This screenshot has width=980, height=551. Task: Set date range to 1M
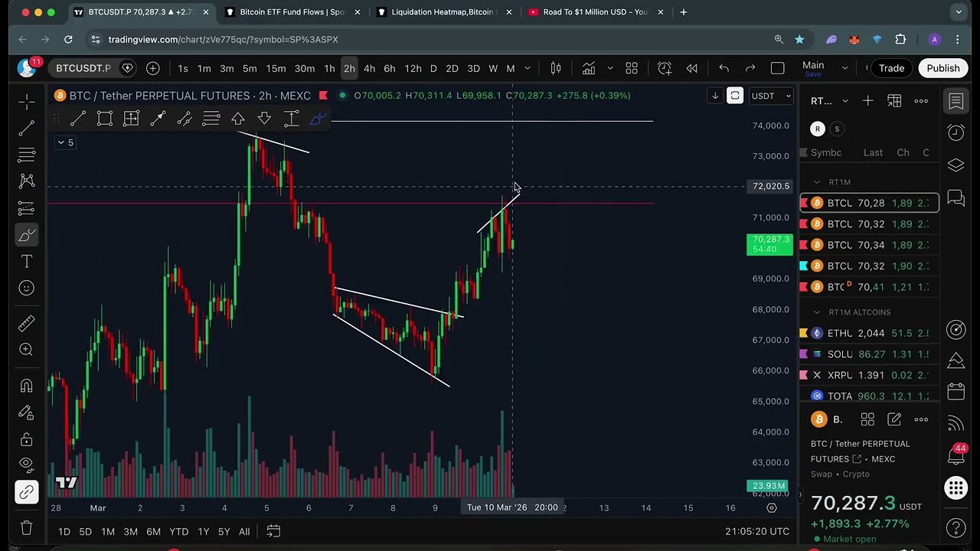click(x=108, y=532)
